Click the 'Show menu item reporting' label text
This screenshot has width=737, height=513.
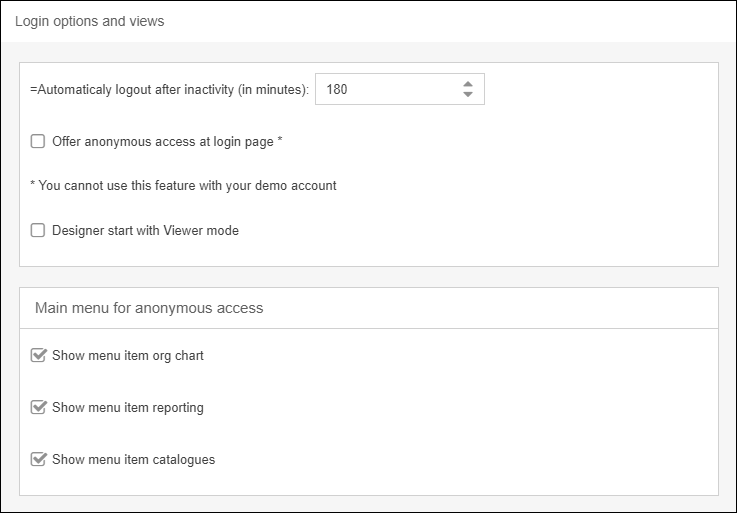(x=128, y=407)
